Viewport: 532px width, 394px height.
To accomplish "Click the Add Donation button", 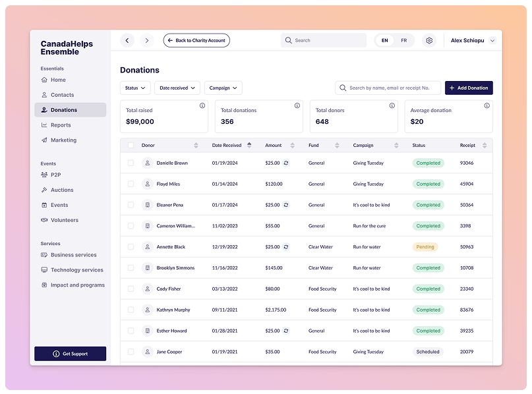I will [469, 88].
